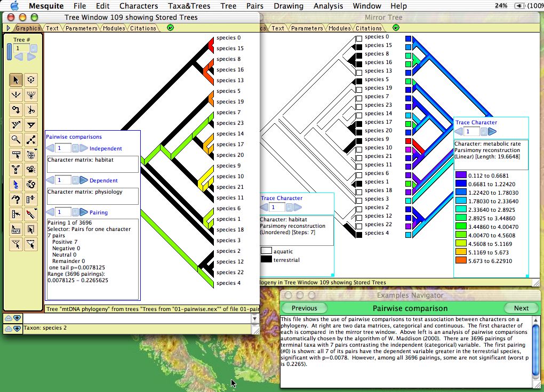Click the orange 5.673 to 6.22910 swatch
Image resolution: width=544 pixels, height=392 pixels.
pos(461,261)
